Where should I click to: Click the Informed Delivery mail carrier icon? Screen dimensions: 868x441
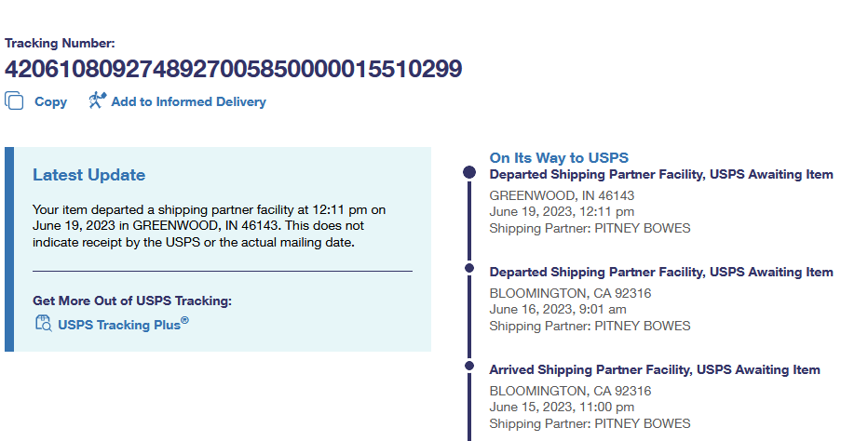point(98,100)
